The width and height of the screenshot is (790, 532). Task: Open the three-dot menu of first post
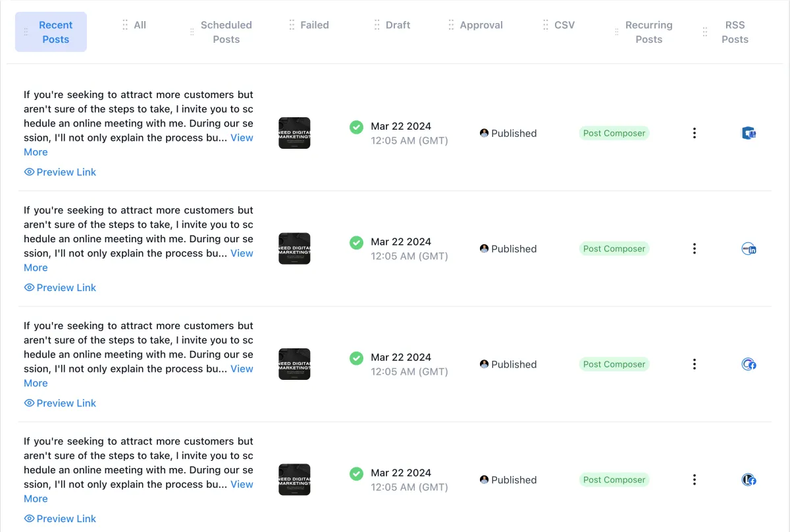[694, 133]
